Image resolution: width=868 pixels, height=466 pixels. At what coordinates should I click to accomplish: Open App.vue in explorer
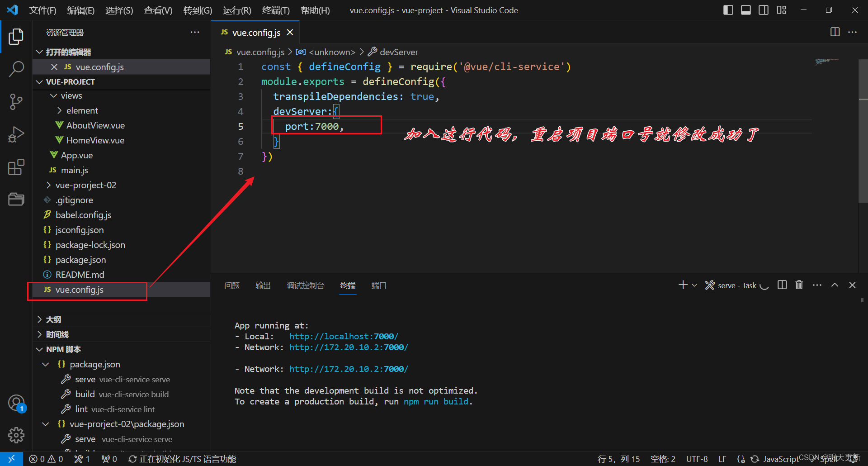click(x=76, y=155)
